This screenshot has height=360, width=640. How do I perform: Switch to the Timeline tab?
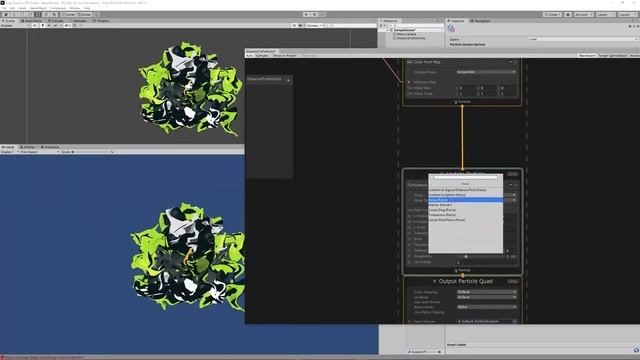[x=101, y=21]
